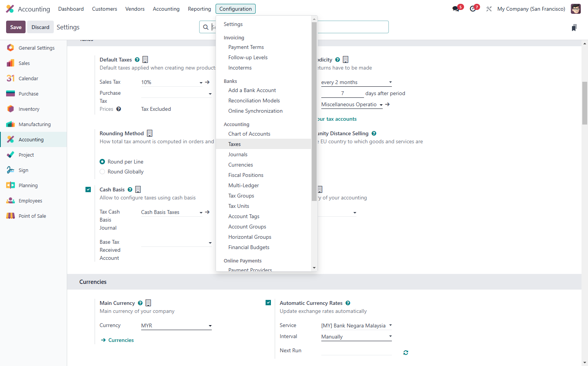Click help icon next to Main Currency
The image size is (588, 366).
[140, 303]
